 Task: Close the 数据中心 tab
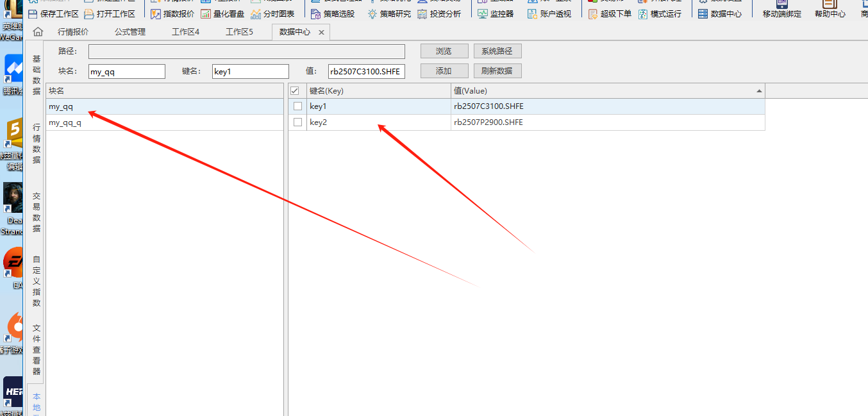click(x=321, y=32)
